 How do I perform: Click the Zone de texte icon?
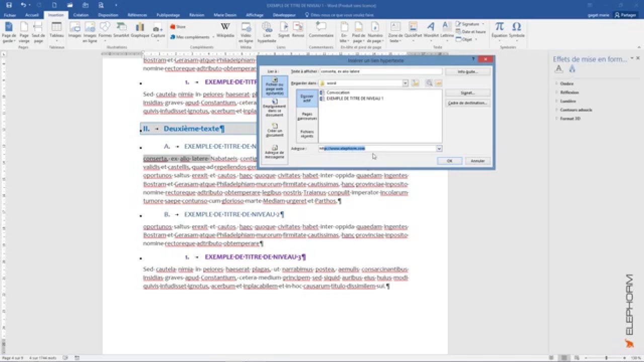coord(395,32)
